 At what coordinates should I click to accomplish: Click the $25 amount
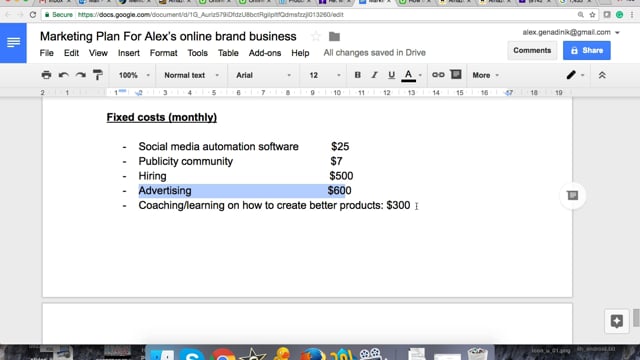(340, 147)
